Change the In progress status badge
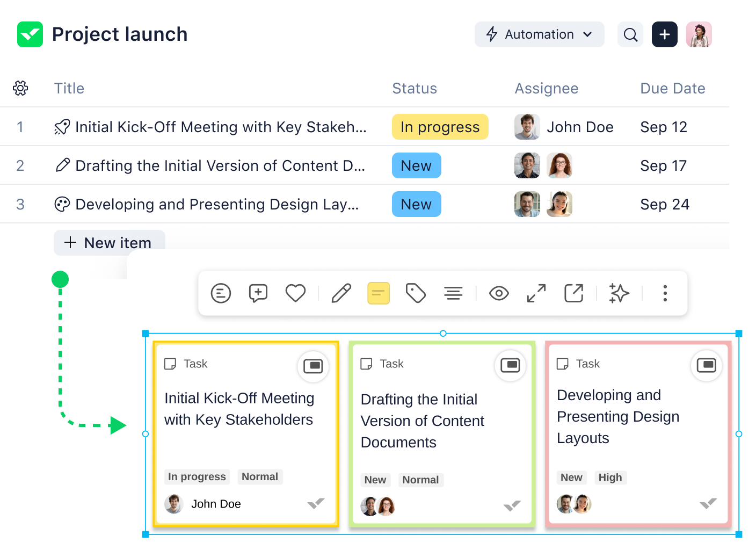The height and width of the screenshot is (550, 756). pyautogui.click(x=440, y=127)
